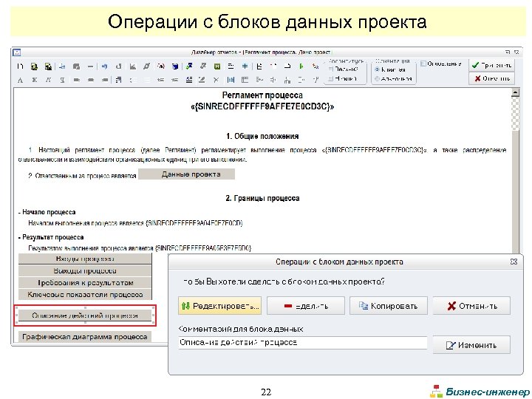Select the Данные проекта block
Screen dimensions: 532x399
click(187, 174)
